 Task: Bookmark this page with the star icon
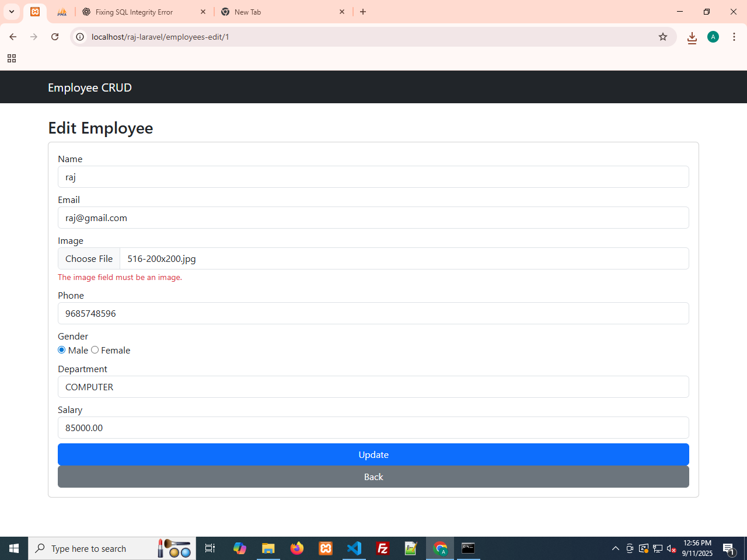[663, 37]
